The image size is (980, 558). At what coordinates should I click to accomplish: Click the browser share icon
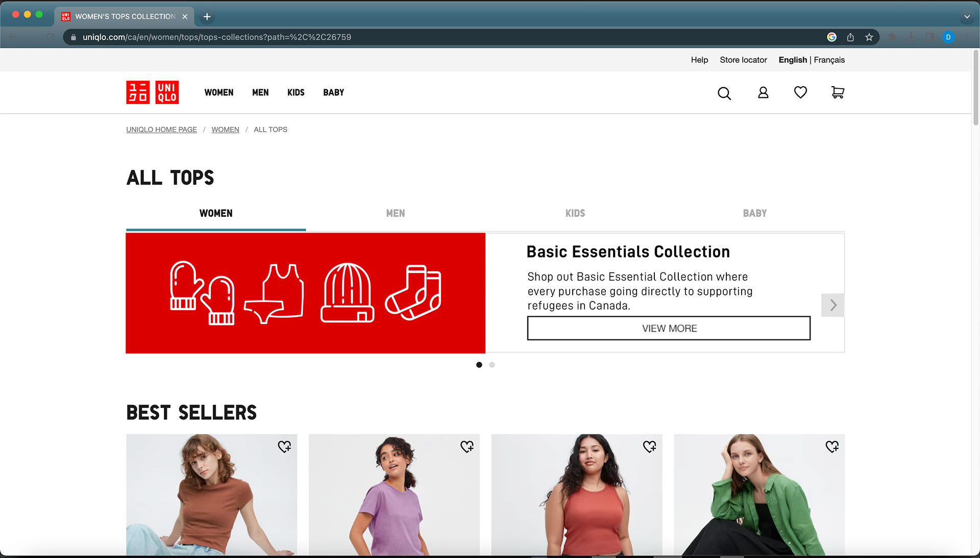point(850,37)
